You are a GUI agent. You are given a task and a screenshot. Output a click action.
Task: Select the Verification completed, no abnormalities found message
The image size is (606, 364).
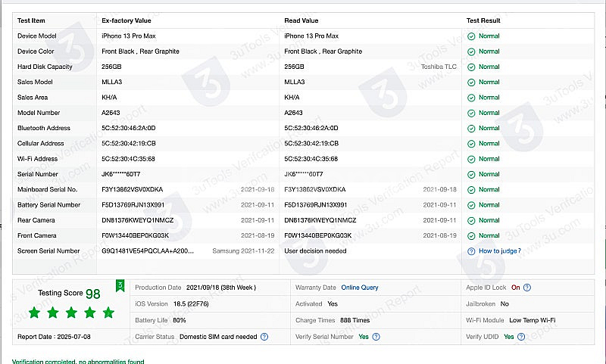pos(78,361)
